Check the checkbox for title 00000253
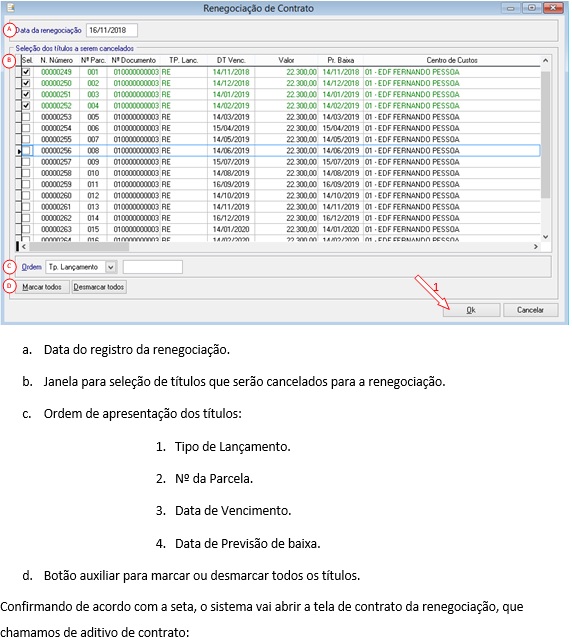The height and width of the screenshot is (643, 572). pos(26,117)
